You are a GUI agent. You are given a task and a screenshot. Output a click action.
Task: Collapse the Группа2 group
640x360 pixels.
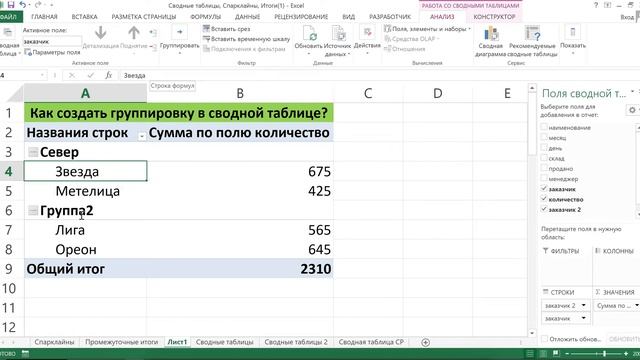tap(33, 211)
